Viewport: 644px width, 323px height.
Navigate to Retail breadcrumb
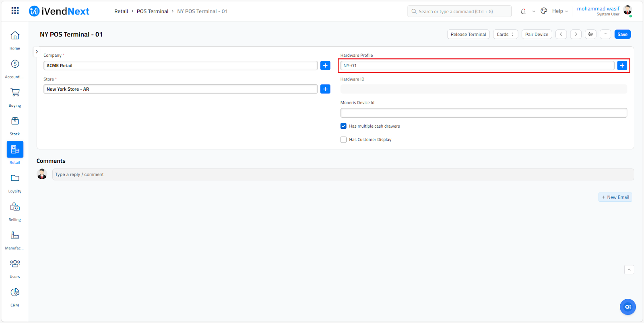coord(121,11)
